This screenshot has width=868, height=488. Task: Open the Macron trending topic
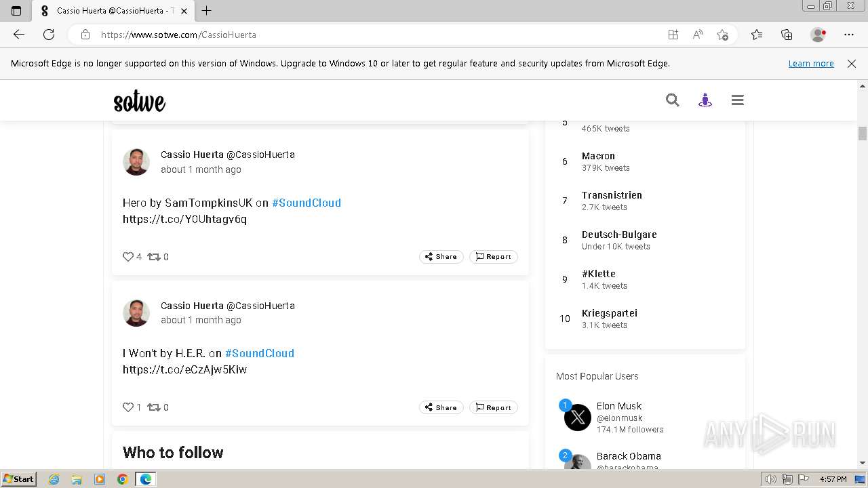(x=598, y=156)
